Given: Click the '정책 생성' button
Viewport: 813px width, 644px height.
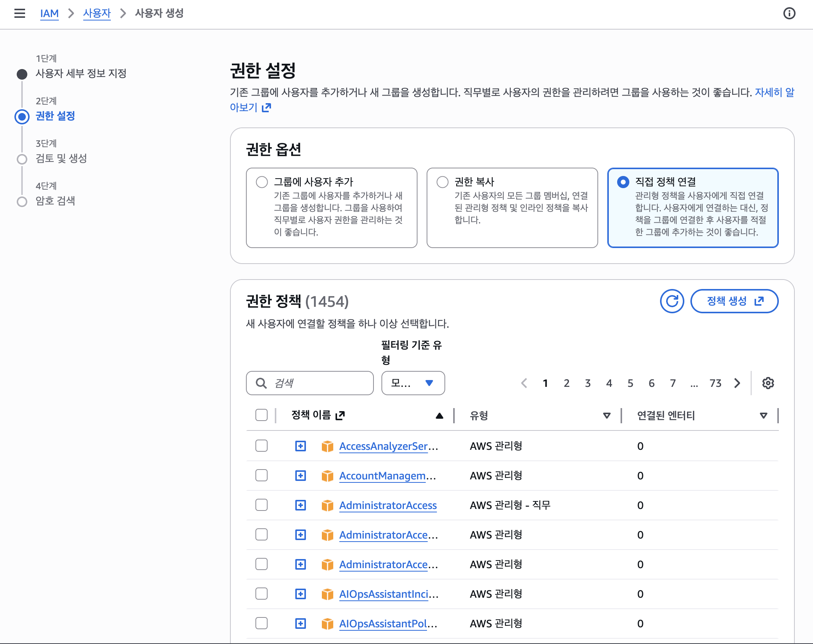Looking at the screenshot, I should 734,301.
